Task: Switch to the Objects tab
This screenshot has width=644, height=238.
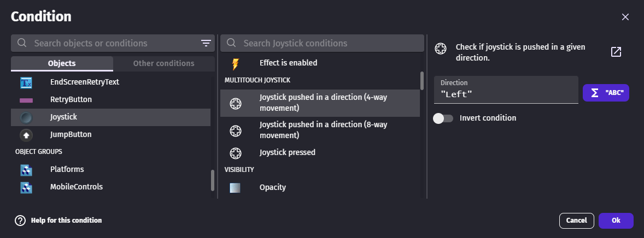Action: (x=62, y=63)
